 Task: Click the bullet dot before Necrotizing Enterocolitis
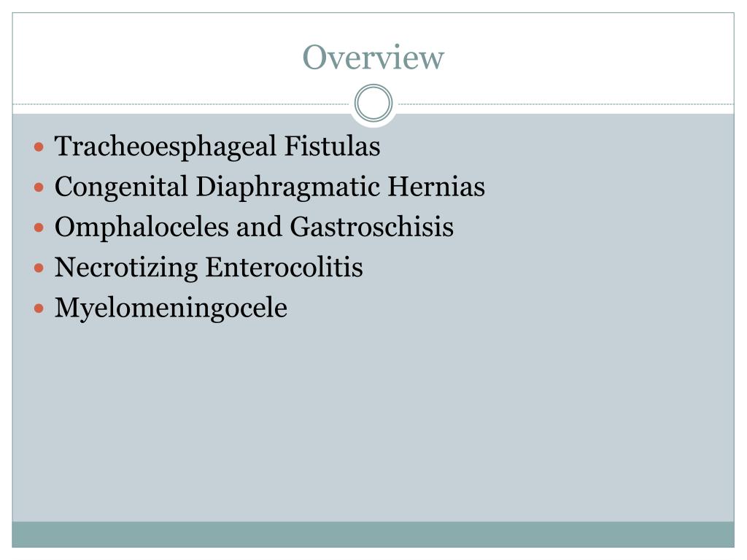click(x=39, y=268)
